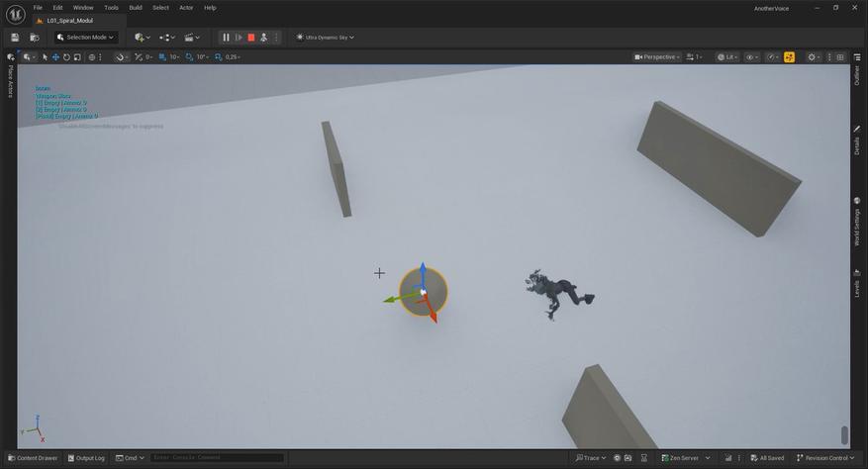The image size is (868, 469).
Task: Click the Unreal Engine logo icon
Action: 15,14
